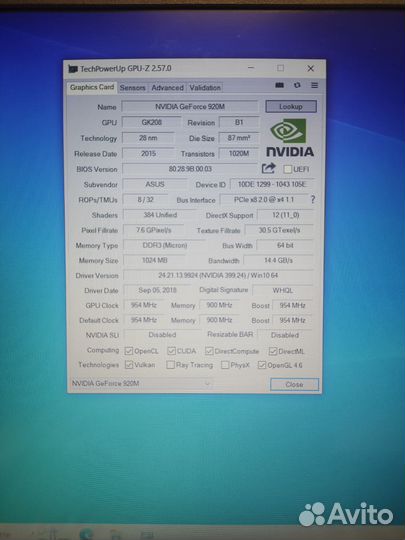
Task: Switch to the Advanced tab
Action: coord(167,88)
